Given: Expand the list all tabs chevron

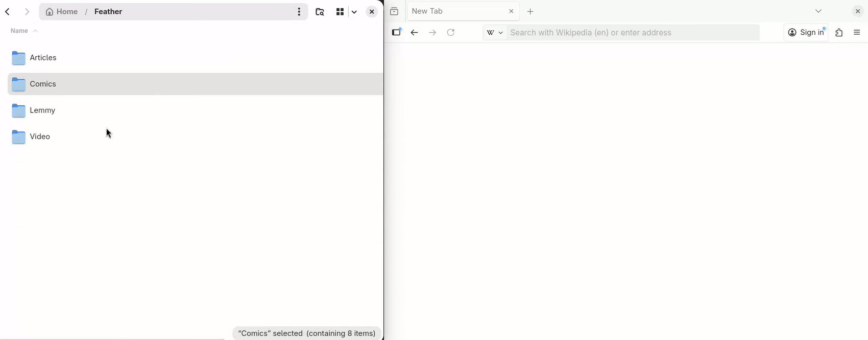Looking at the screenshot, I should 818,11.
